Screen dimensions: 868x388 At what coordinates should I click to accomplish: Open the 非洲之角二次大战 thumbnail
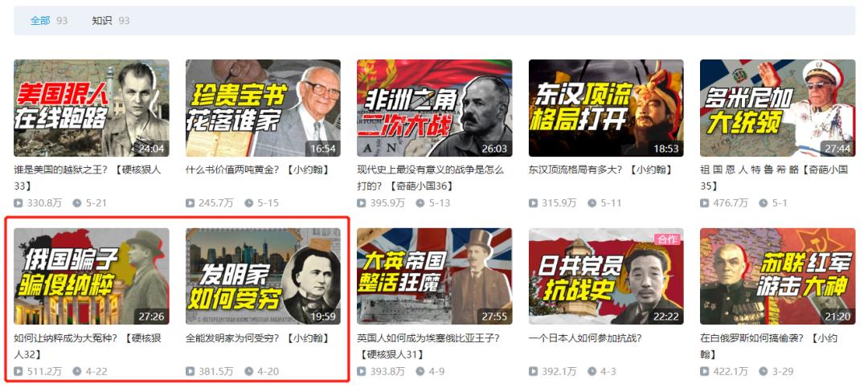[435, 108]
